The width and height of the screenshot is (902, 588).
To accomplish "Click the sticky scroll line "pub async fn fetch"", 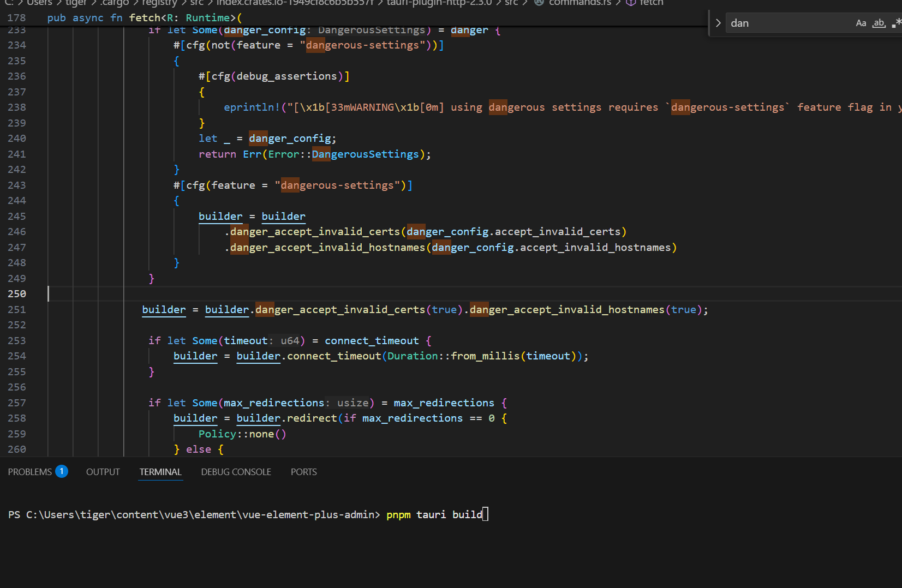I will point(145,18).
